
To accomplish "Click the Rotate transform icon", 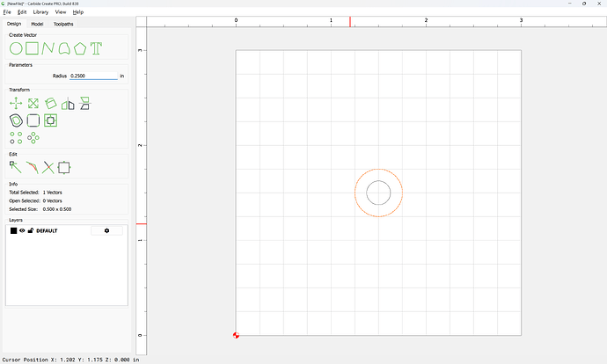I will point(50,104).
